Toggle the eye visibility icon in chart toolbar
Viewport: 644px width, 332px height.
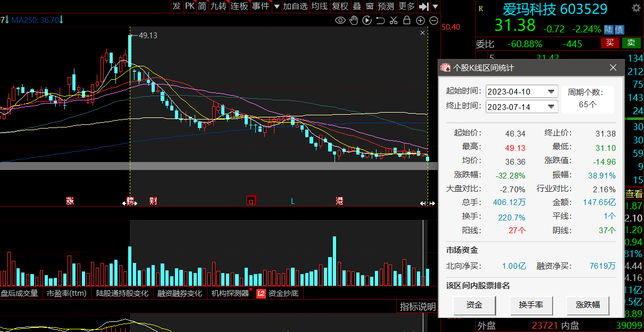340,21
